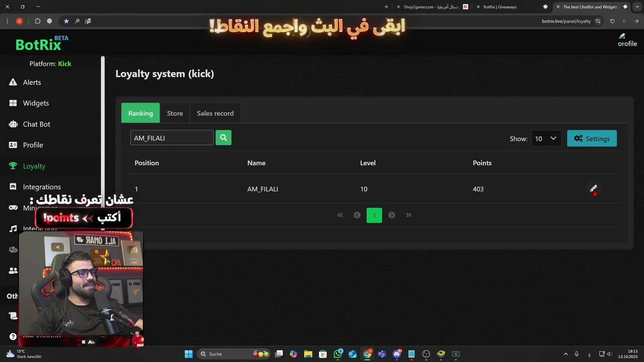Viewport: 644px width, 362px height.
Task: Click the name AM_FILALI in the table
Action: pos(263,189)
